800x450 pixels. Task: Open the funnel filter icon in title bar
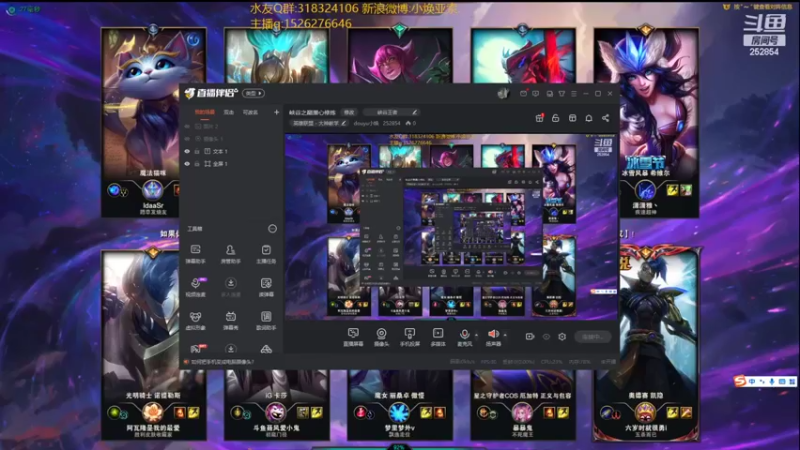tap(562, 94)
